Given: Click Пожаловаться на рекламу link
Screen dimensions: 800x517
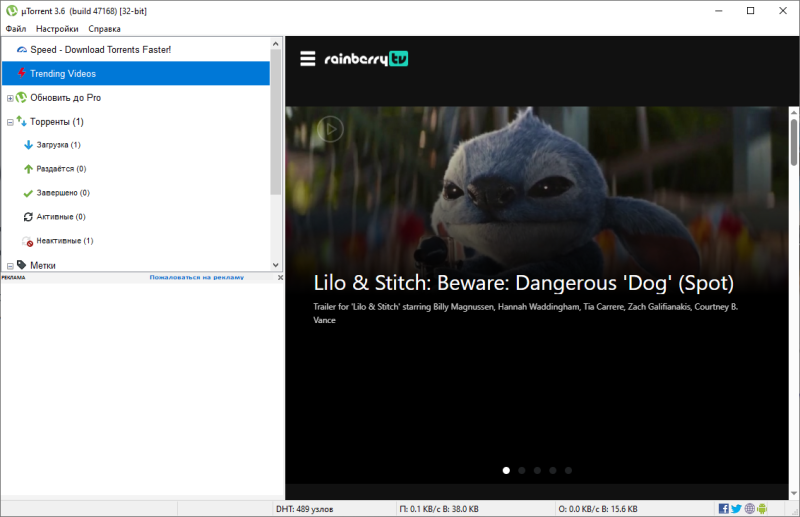Looking at the screenshot, I should (196, 277).
